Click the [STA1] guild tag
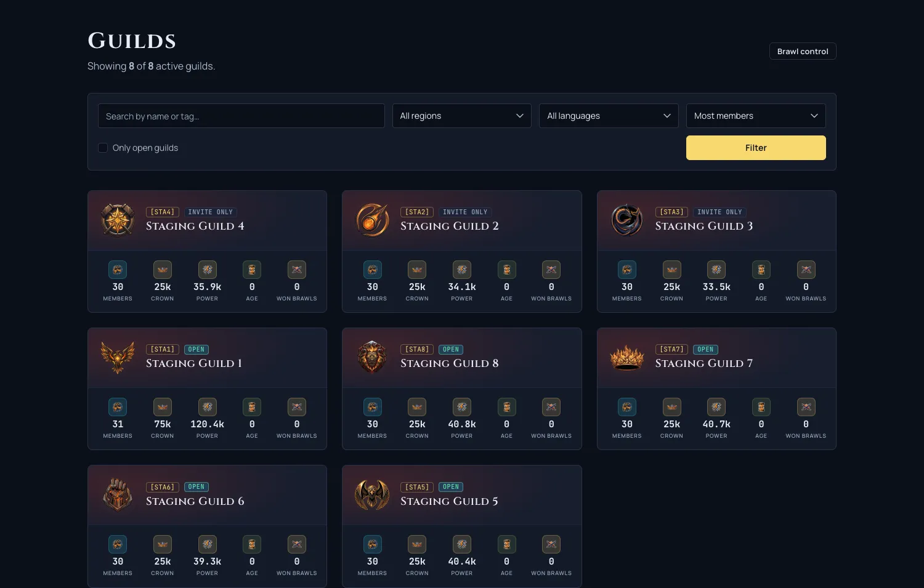924x588 pixels. click(163, 349)
